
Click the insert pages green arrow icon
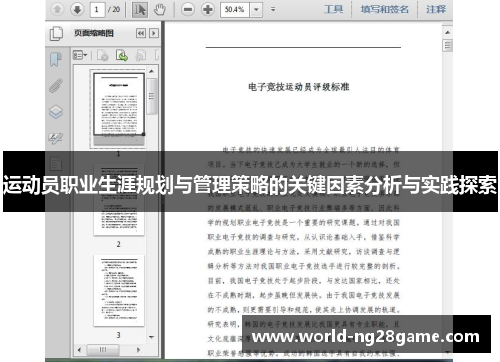click(x=122, y=55)
